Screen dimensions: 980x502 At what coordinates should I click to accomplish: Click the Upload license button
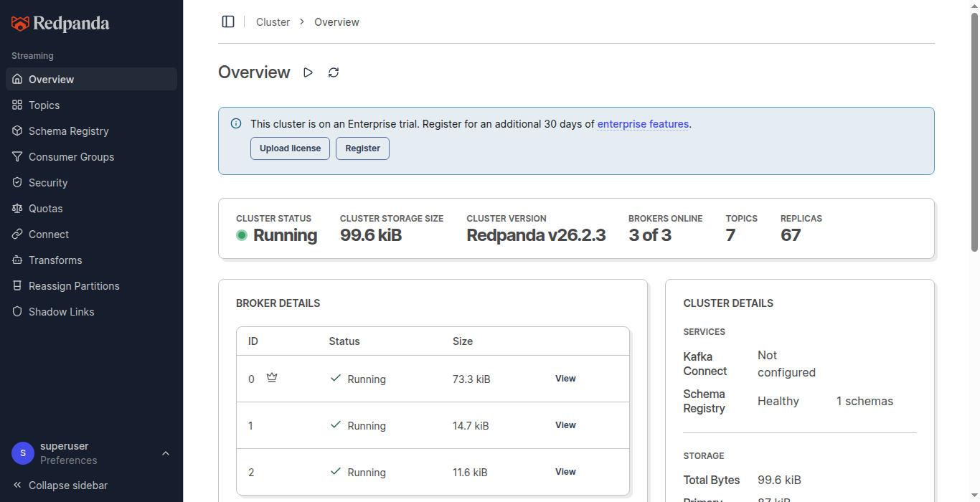point(291,148)
